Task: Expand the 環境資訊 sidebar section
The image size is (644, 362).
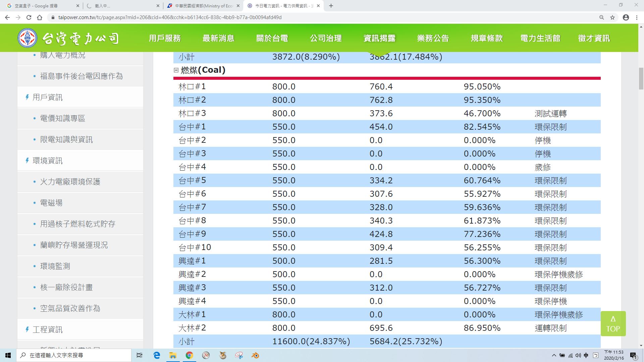Action: tap(47, 161)
